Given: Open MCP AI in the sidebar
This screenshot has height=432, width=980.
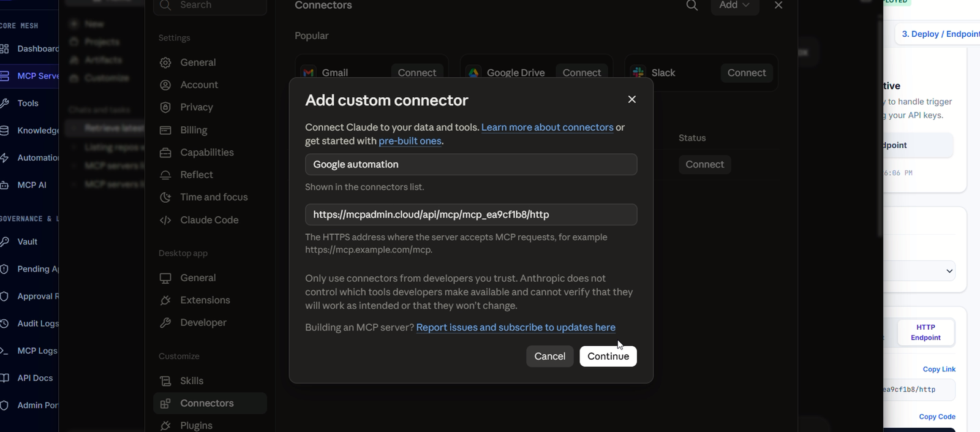Looking at the screenshot, I should 29,185.
